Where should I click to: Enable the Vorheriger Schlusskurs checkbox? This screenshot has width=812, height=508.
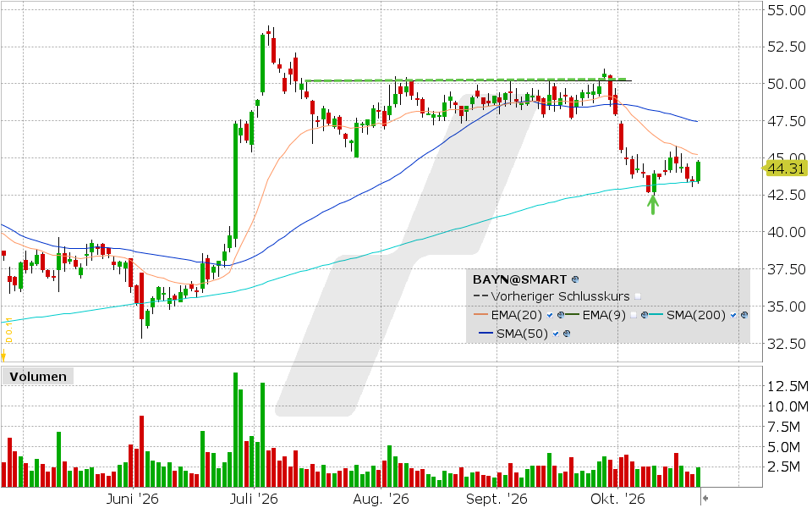(x=638, y=296)
